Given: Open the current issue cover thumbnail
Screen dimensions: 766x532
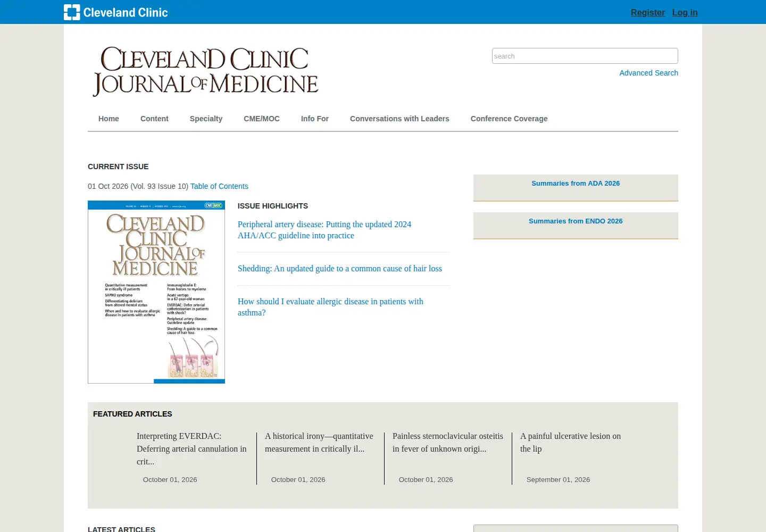Looking at the screenshot, I should pos(156,292).
